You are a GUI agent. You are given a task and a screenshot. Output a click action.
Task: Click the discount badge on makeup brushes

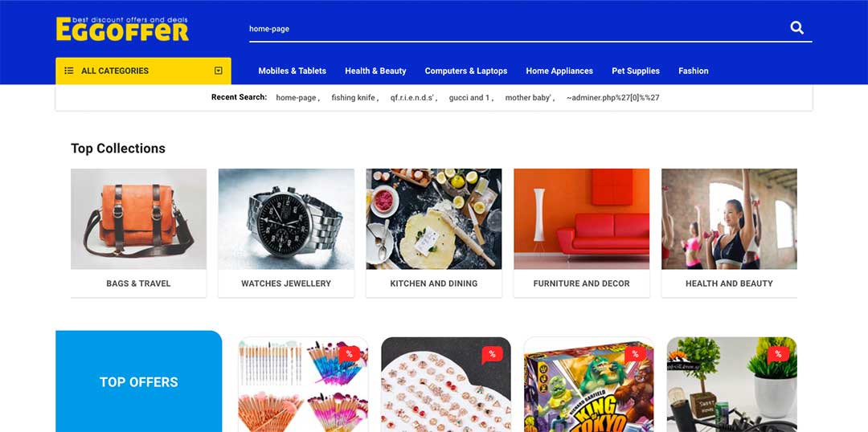pyautogui.click(x=350, y=355)
